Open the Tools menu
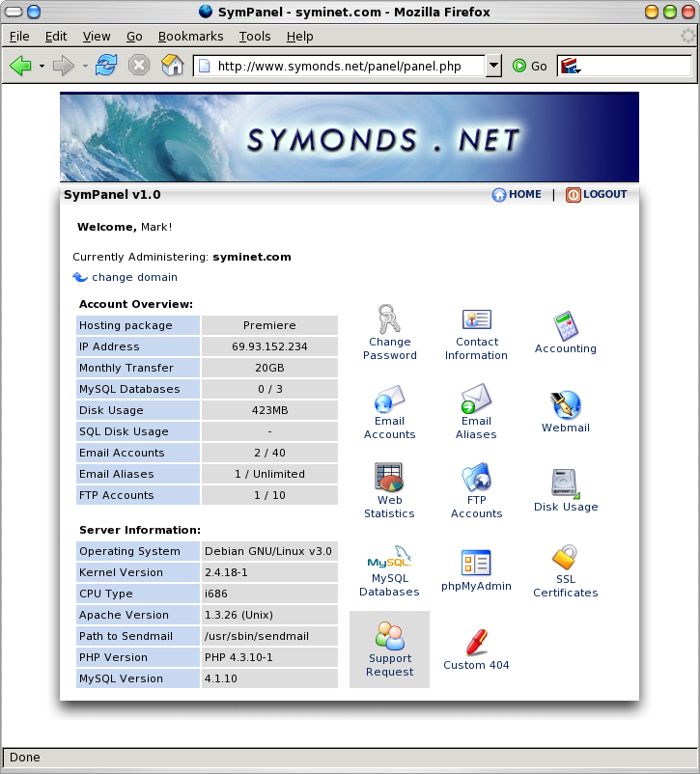This screenshot has width=700, height=774. (255, 37)
